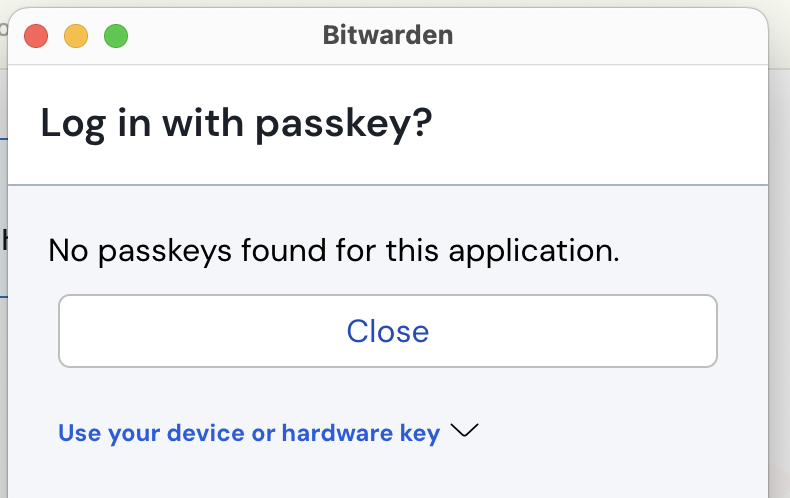
Task: Click empty title bar space between green button and title
Action: coord(224,36)
